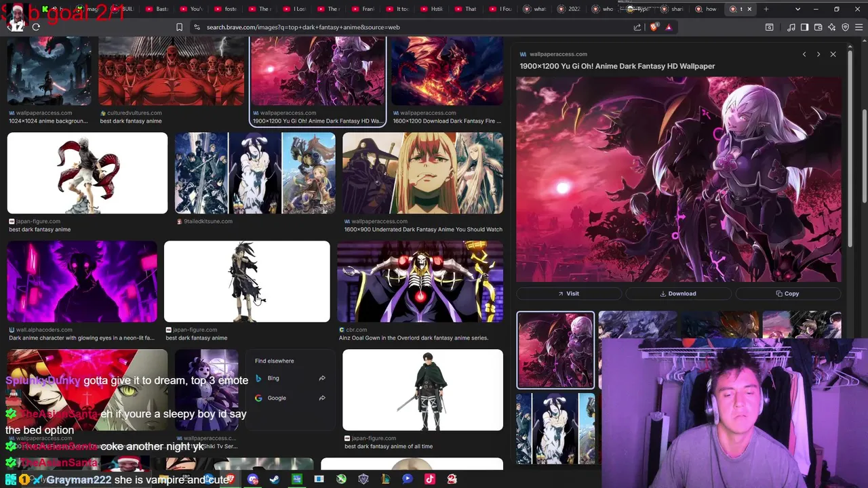Switch to the 'Frank' YouTube tab

pyautogui.click(x=363, y=9)
